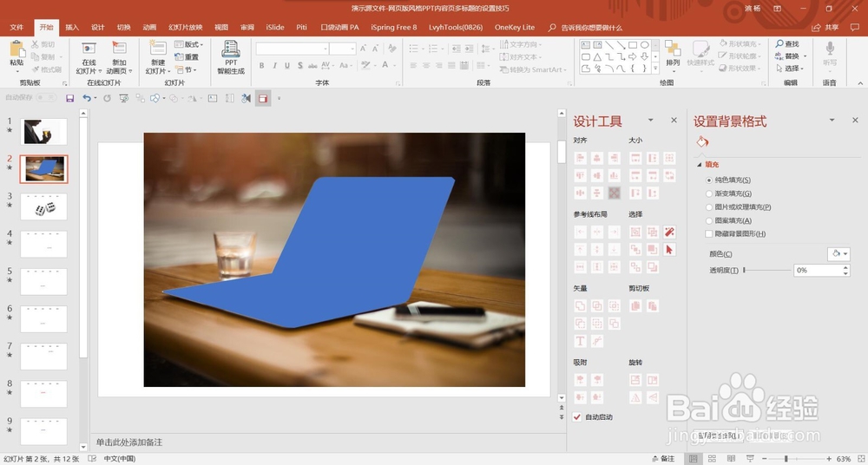Viewport: 868px width, 465px height.
Task: Collapse the 填充 section triangle
Action: click(x=699, y=165)
